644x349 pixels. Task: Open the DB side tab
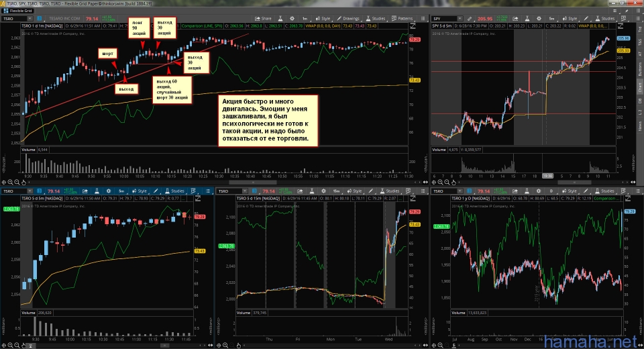point(640,101)
